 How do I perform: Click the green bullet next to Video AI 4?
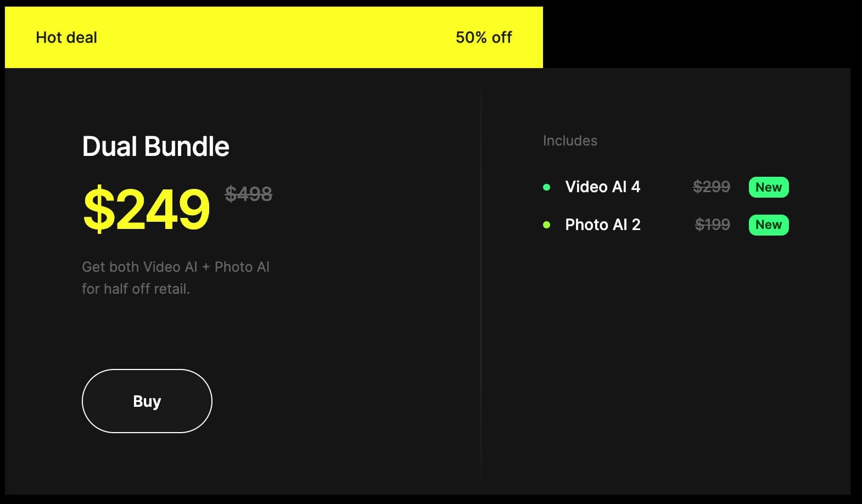tap(547, 187)
